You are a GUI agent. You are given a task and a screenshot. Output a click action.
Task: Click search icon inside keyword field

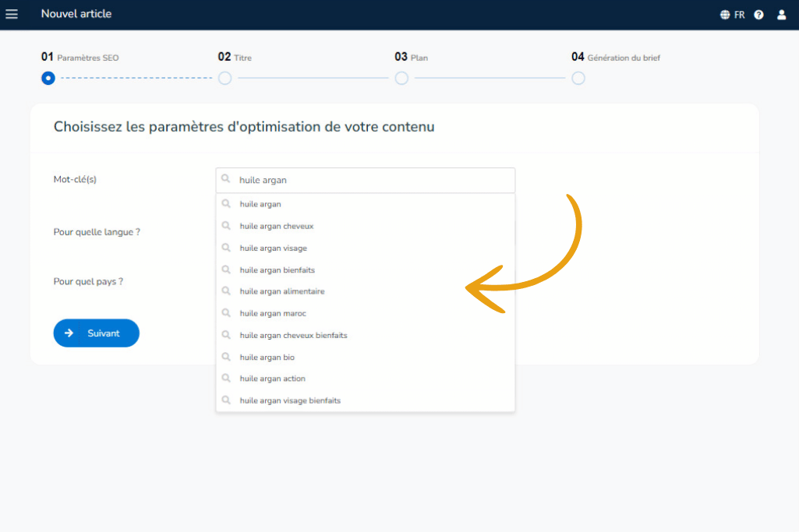pos(226,179)
